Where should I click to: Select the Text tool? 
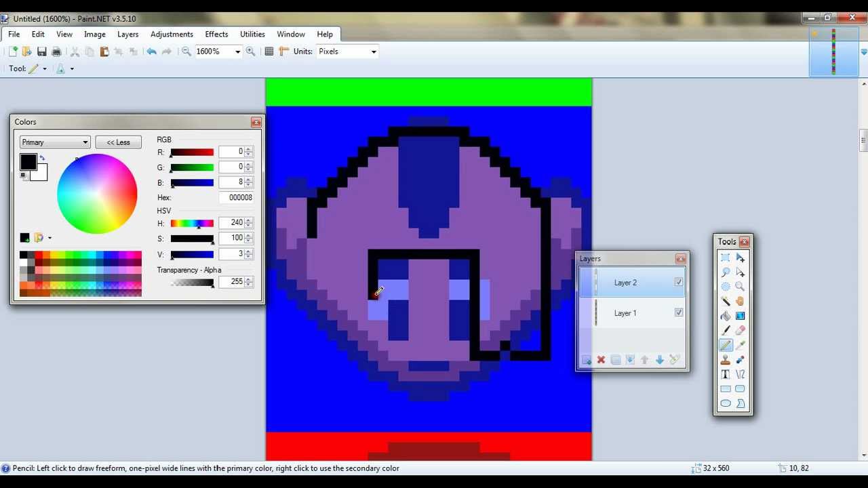click(726, 374)
